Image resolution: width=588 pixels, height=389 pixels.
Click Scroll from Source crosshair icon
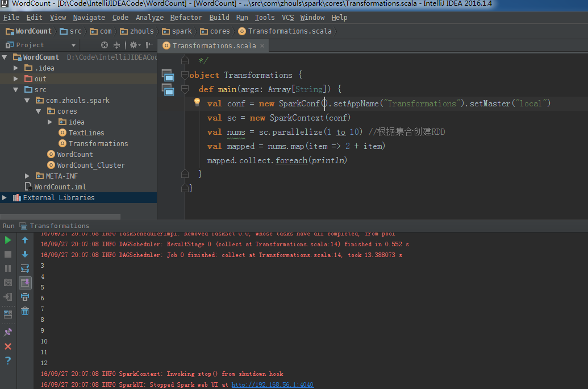[x=105, y=45]
